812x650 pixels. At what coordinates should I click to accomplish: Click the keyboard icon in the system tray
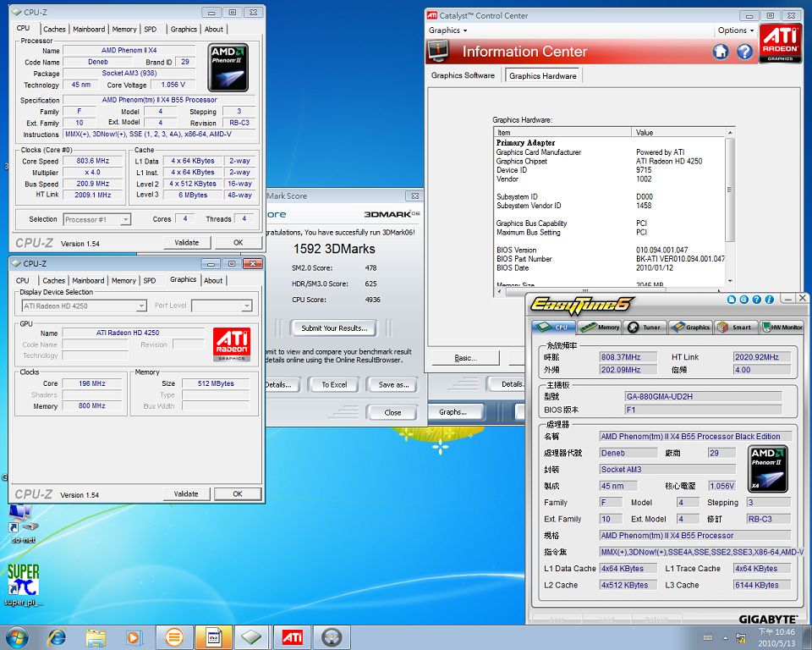click(x=708, y=637)
